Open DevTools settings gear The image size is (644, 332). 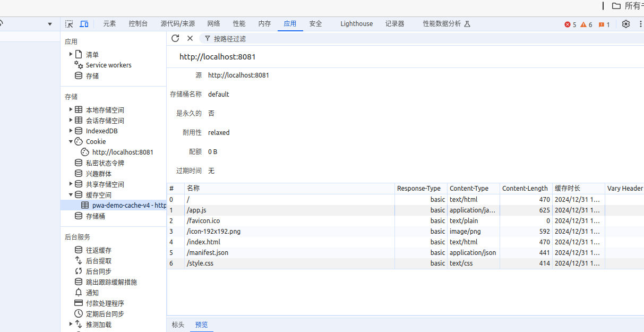point(626,24)
